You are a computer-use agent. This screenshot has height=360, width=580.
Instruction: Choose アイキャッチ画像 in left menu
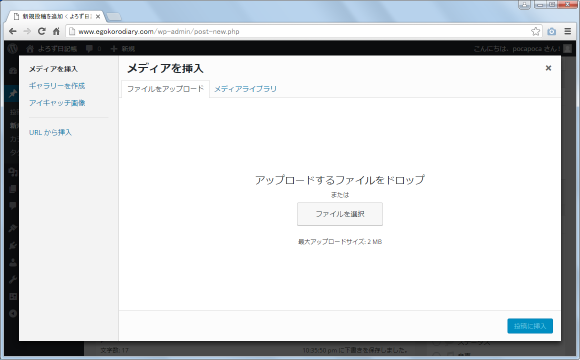[x=57, y=103]
